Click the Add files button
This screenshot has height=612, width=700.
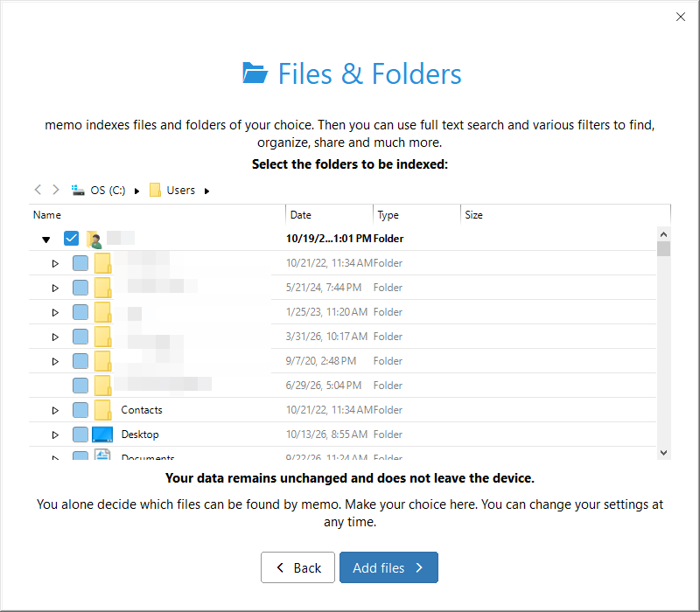click(388, 567)
